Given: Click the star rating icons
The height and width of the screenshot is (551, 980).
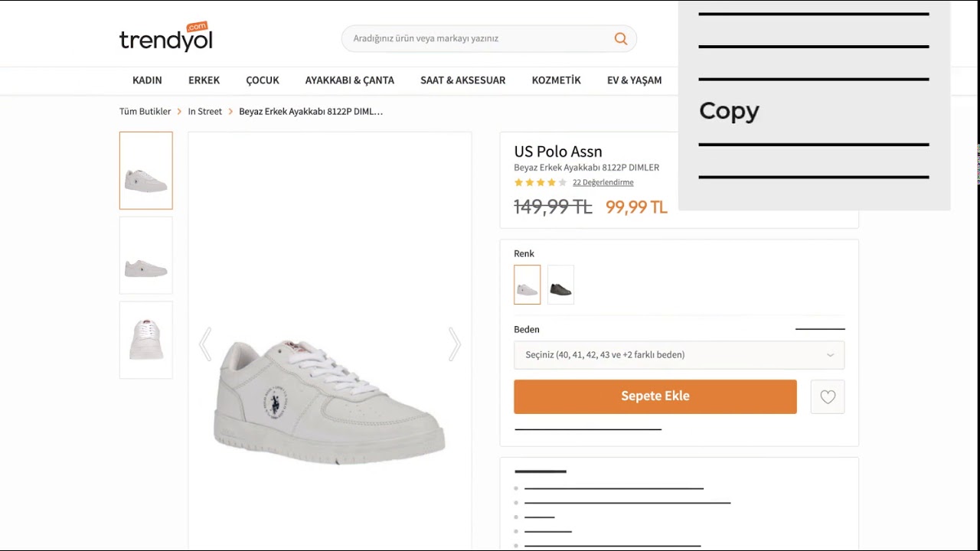Looking at the screenshot, I should pos(541,182).
